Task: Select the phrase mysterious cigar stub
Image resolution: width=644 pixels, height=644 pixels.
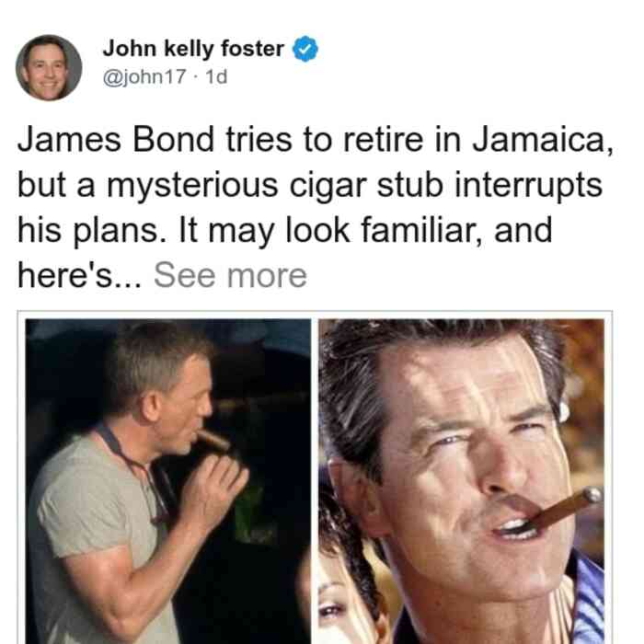Action: 275,186
